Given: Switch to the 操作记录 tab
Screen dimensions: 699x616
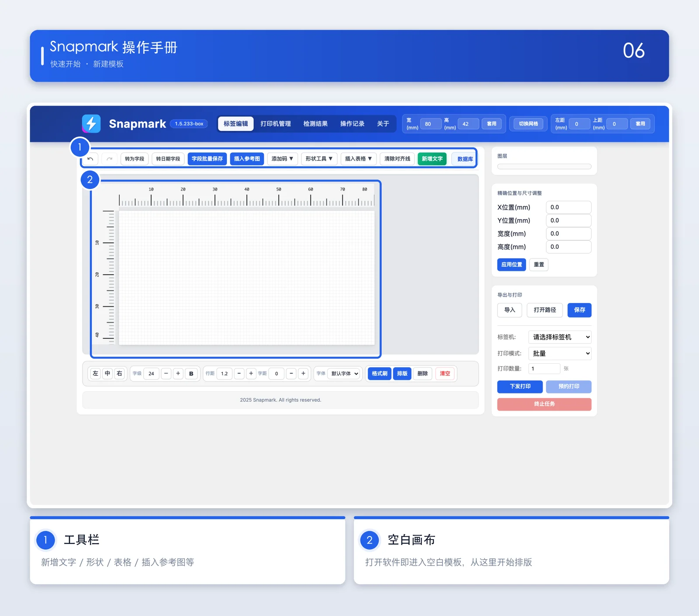Looking at the screenshot, I should click(x=352, y=124).
